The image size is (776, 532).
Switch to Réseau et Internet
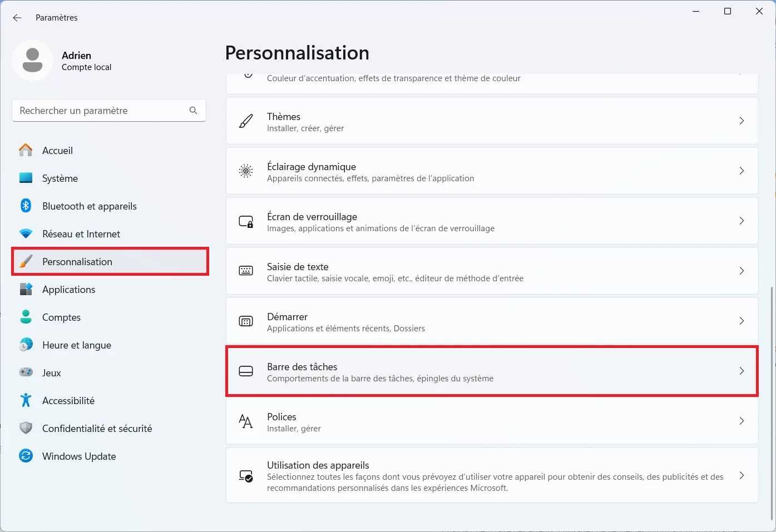tap(109, 233)
